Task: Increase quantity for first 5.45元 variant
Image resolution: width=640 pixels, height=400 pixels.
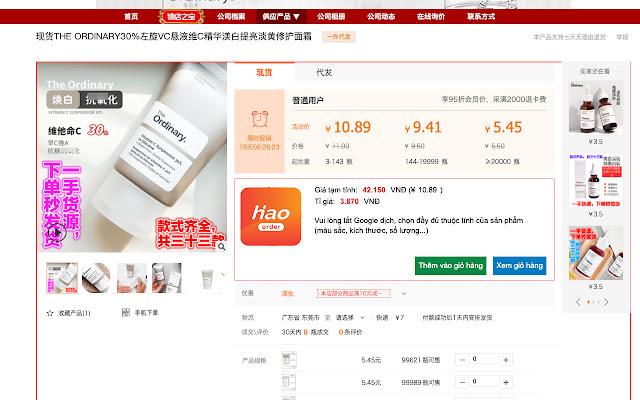Action: (x=506, y=360)
